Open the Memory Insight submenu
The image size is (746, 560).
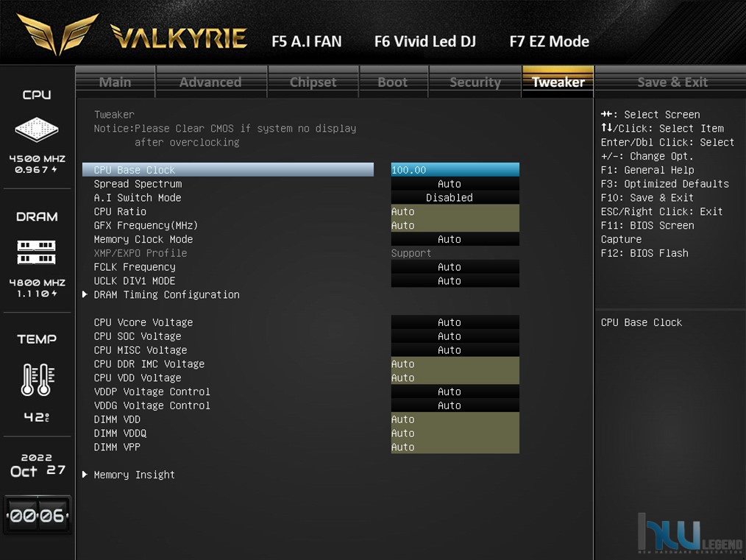pos(134,475)
